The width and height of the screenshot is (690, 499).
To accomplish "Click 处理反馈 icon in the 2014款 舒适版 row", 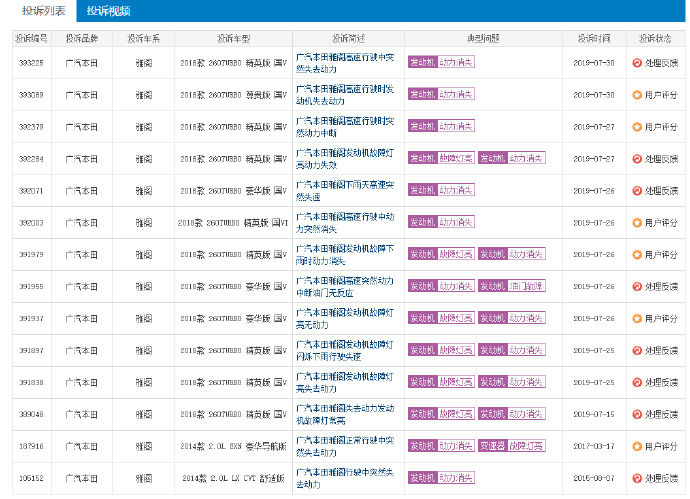I will tap(637, 479).
